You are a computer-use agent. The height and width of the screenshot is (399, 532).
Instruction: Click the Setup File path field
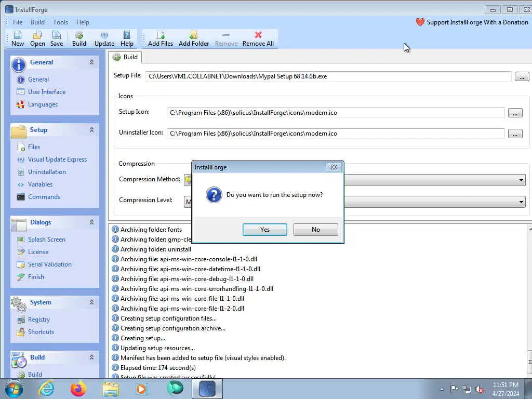(328, 76)
